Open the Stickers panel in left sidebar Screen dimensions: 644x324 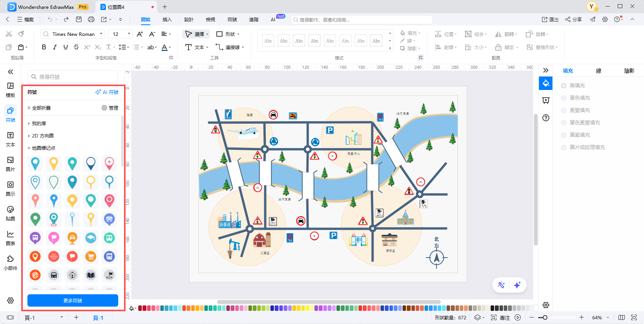tap(10, 213)
